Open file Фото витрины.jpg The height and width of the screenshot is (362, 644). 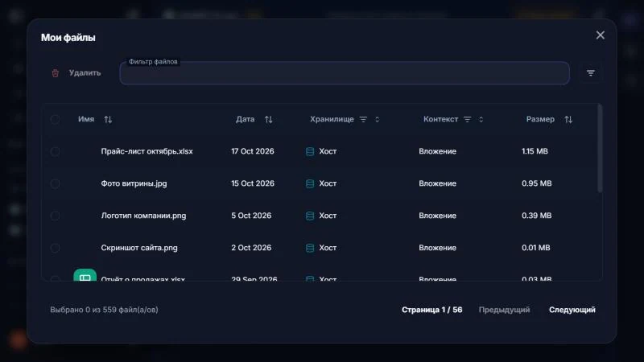pos(134,183)
